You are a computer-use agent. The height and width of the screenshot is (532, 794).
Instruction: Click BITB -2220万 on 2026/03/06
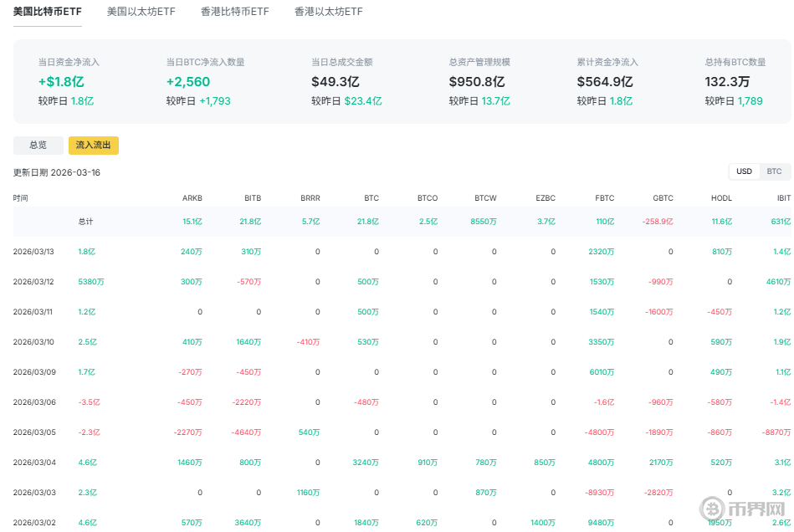point(247,402)
